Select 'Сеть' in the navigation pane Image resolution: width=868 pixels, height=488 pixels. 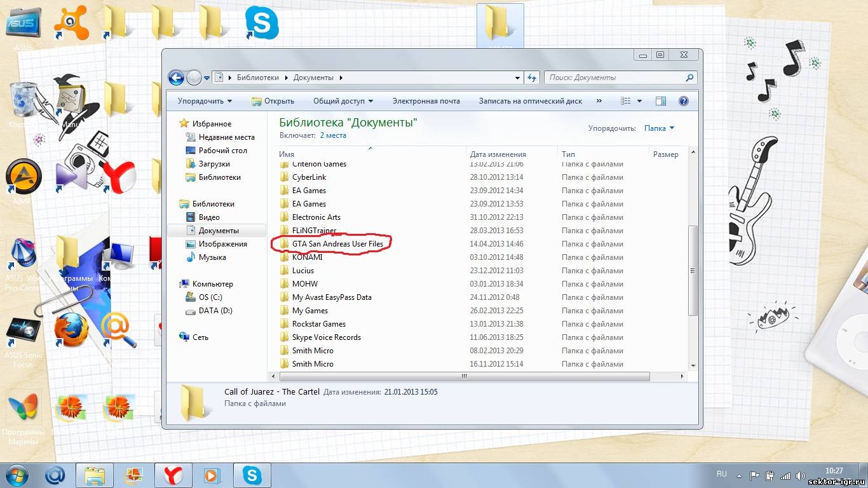[194, 337]
